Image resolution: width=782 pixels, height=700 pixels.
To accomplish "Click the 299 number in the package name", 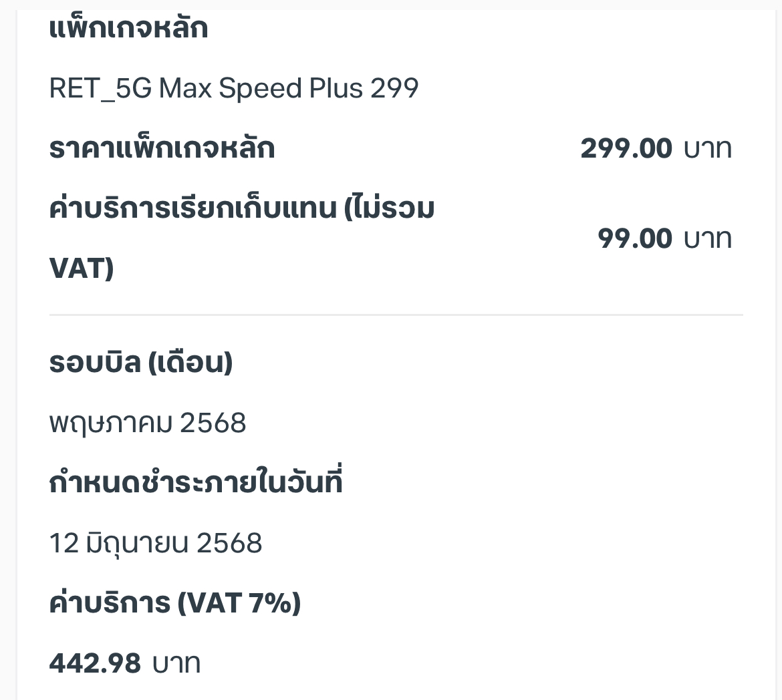I will pyautogui.click(x=394, y=89).
